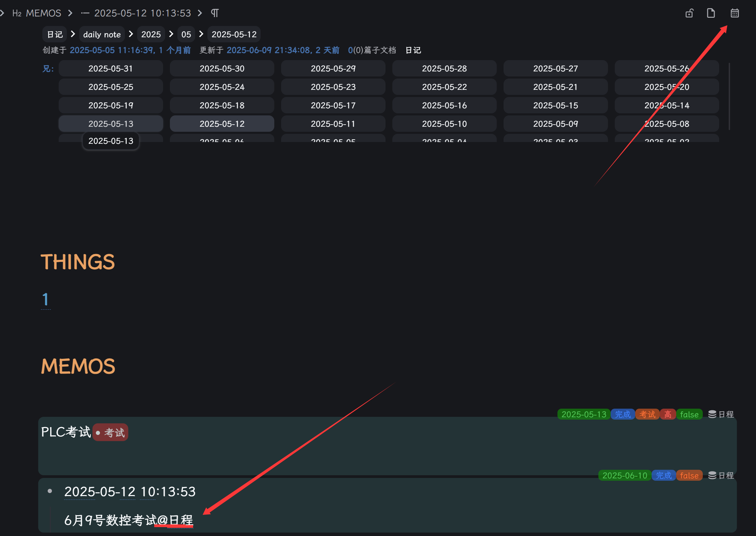The height and width of the screenshot is (536, 756).
Task: Click the 2025-05-13 green date tag
Action: [x=584, y=414]
